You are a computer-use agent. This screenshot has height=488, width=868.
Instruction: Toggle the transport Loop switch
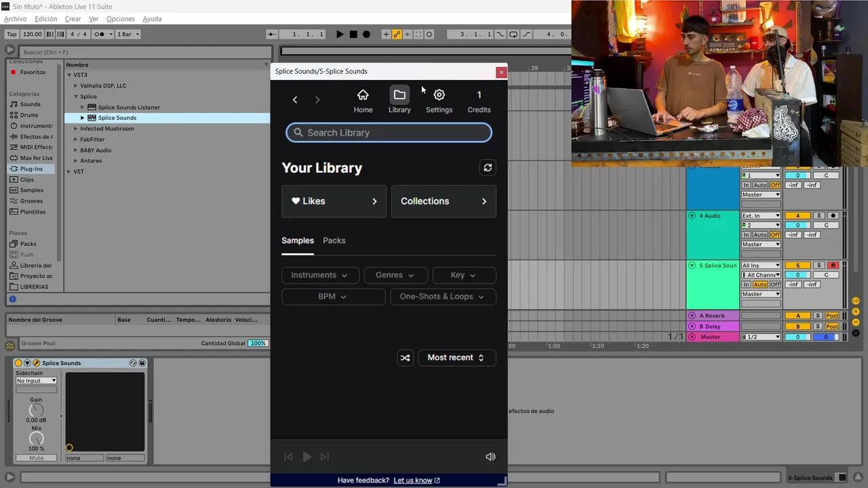coord(513,35)
